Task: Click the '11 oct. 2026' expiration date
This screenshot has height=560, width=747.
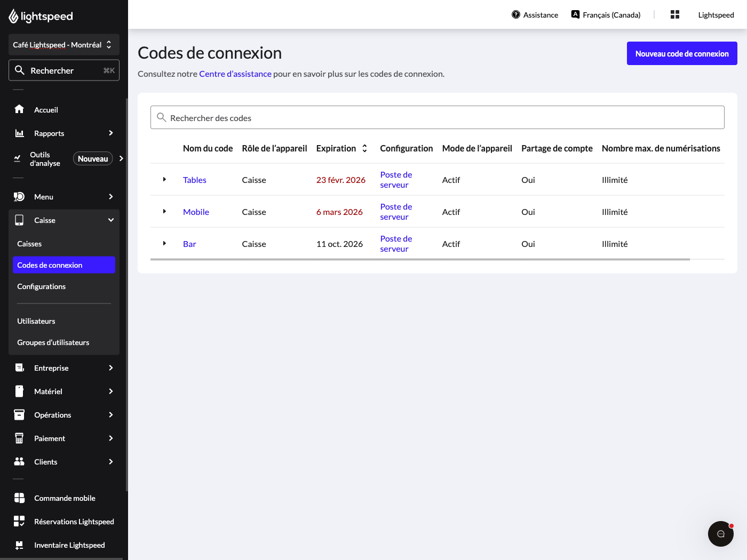Action: 339,244
